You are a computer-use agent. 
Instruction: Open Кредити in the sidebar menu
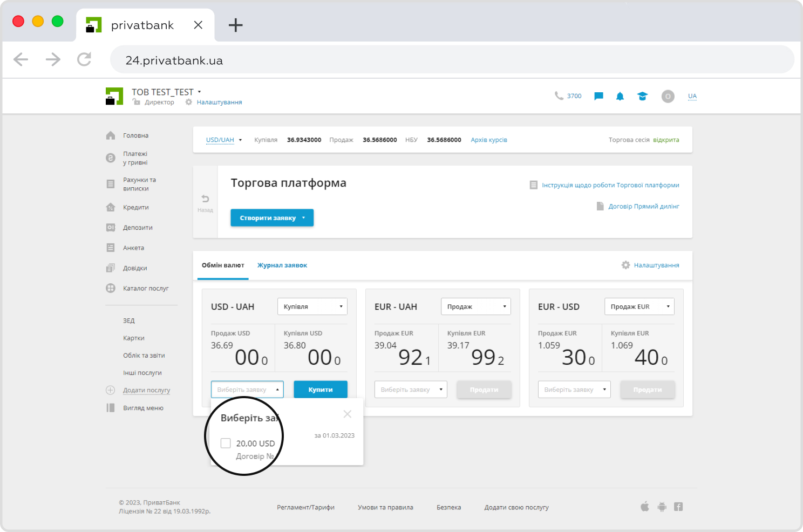tap(135, 207)
